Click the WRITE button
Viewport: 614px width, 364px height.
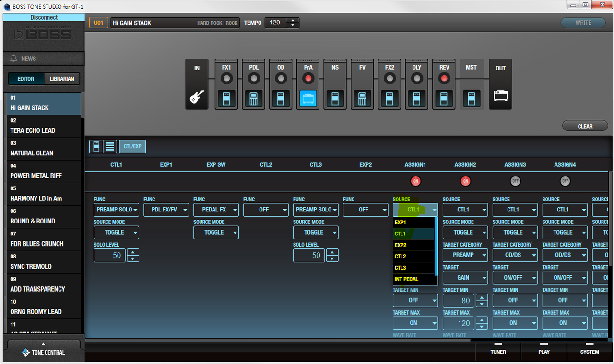tap(583, 23)
